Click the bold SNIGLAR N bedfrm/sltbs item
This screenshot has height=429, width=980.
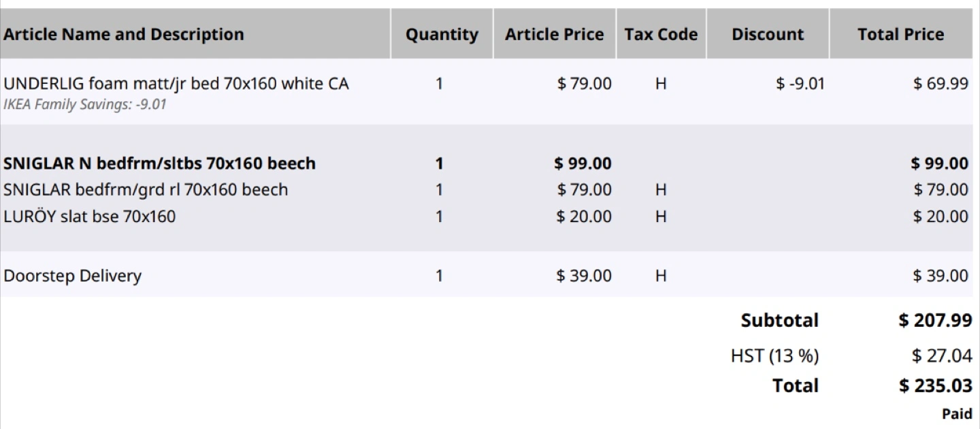pyautogui.click(x=159, y=163)
